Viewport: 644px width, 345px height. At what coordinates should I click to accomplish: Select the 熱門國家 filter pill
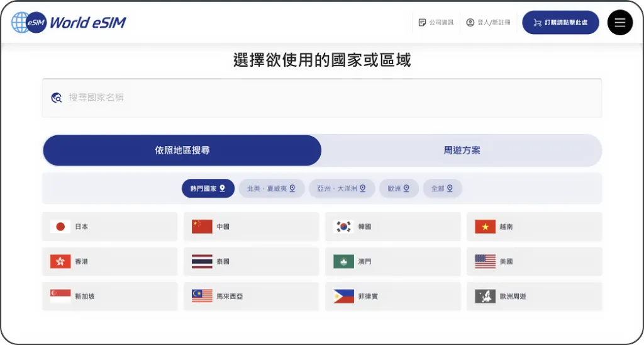[x=208, y=188]
